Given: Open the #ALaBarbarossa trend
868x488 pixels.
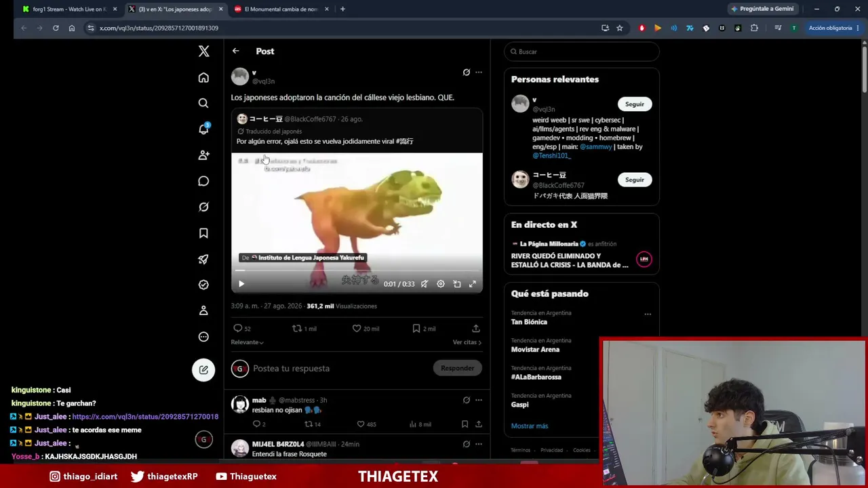Looking at the screenshot, I should tap(536, 377).
